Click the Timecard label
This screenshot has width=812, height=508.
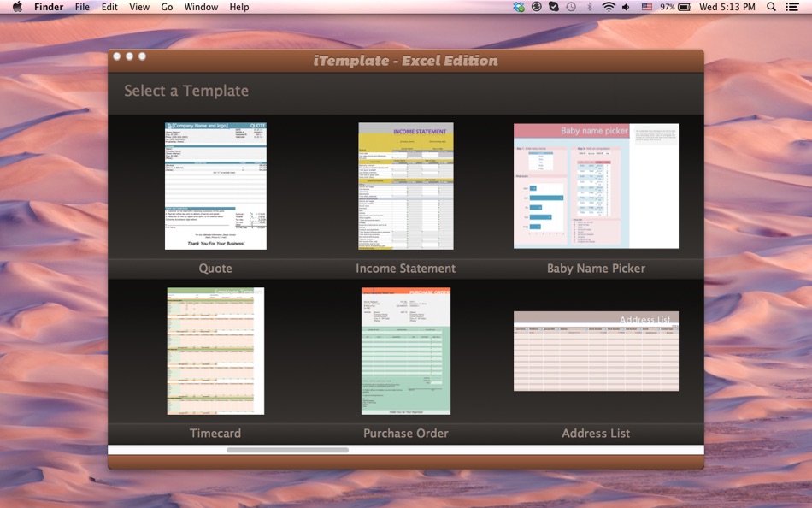coord(215,434)
